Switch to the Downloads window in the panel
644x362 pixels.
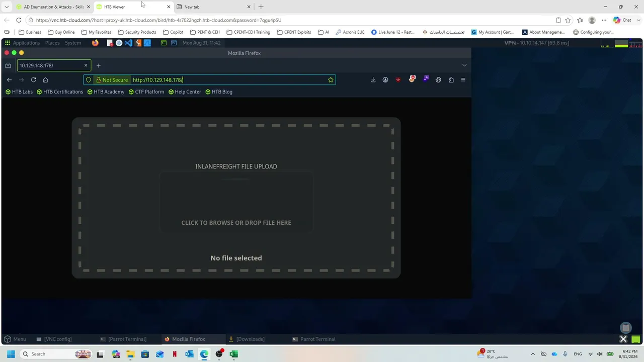pos(247,339)
